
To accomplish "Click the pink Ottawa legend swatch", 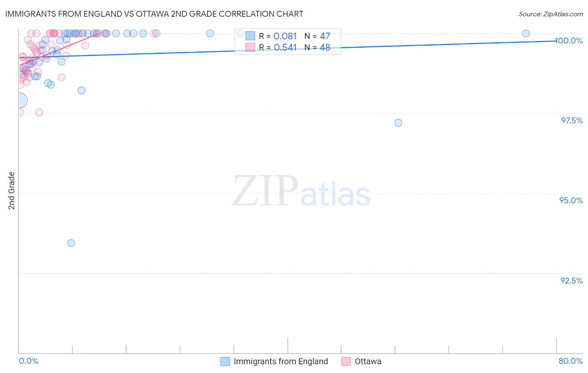I will pyautogui.click(x=346, y=361).
